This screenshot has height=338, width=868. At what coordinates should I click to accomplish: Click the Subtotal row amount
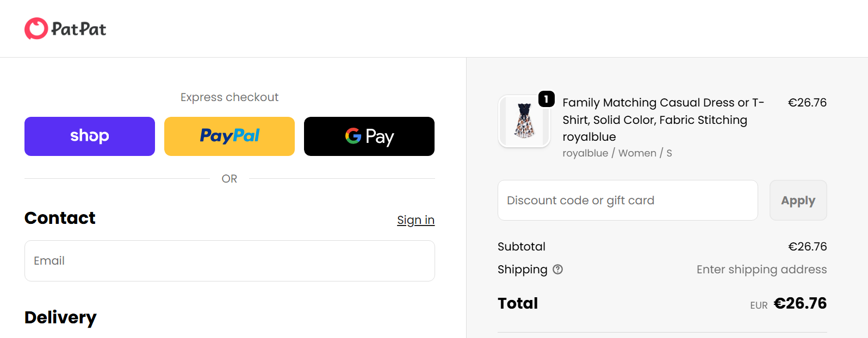[x=808, y=246]
